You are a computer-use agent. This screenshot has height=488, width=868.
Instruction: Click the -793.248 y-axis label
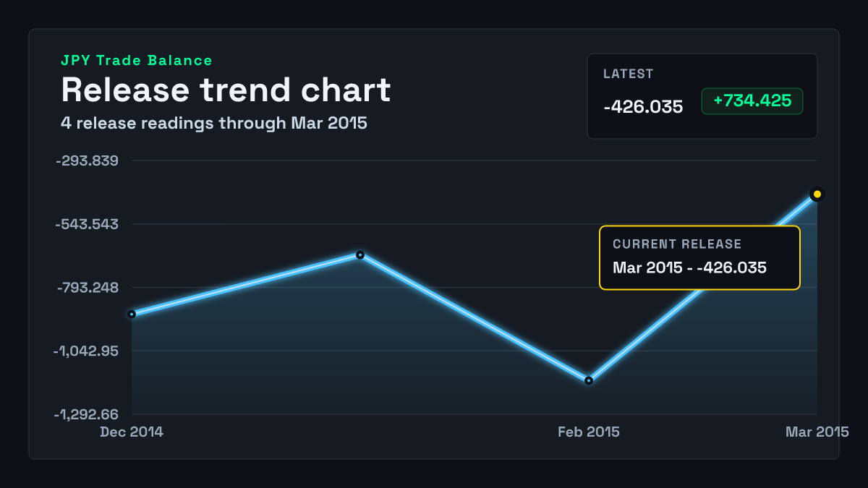pos(88,288)
